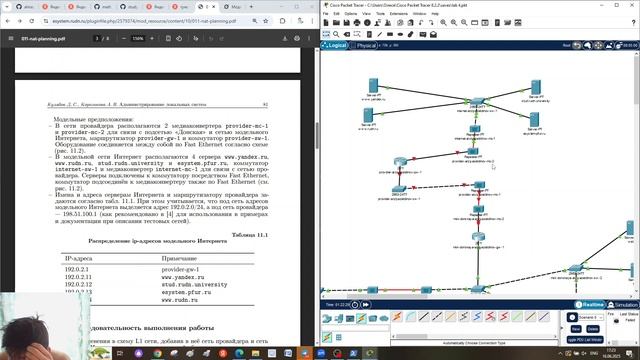This screenshot has height=360, width=640.
Task: Click the Open file folder icon in Packet Tracer
Action: pos(336,23)
